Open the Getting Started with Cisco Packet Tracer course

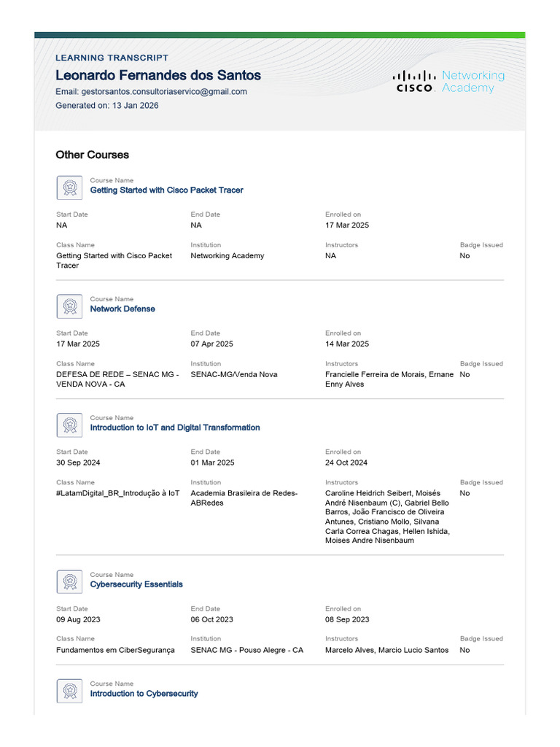point(166,190)
